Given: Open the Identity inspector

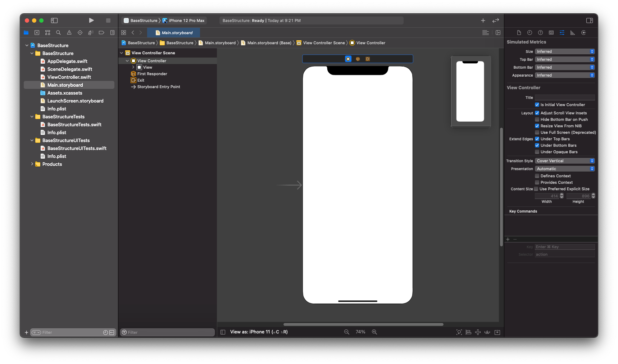Looking at the screenshot, I should [x=551, y=33].
